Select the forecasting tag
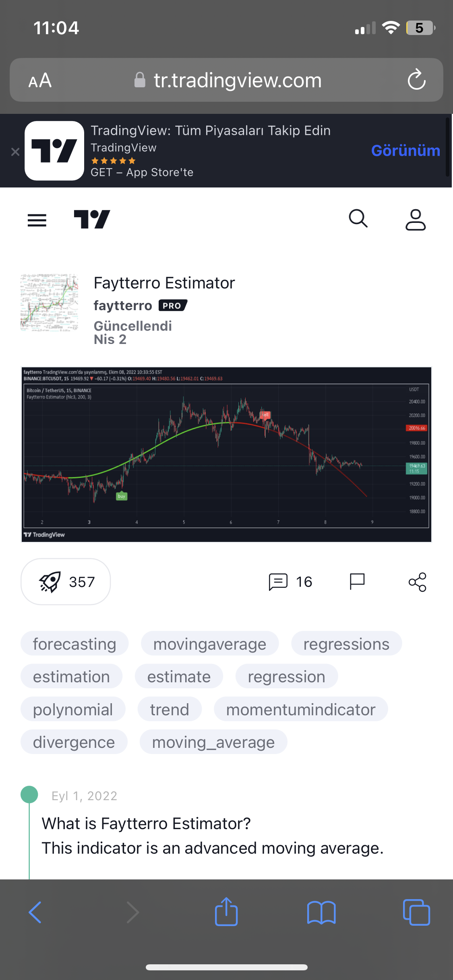Screen dimensions: 453x980 (x=74, y=644)
